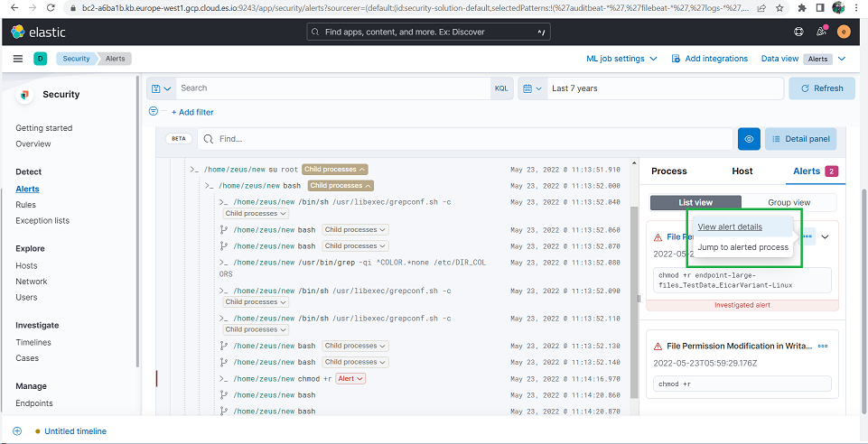Collapse Child processes for su root
Screen dimensions: 868x444
(335, 169)
